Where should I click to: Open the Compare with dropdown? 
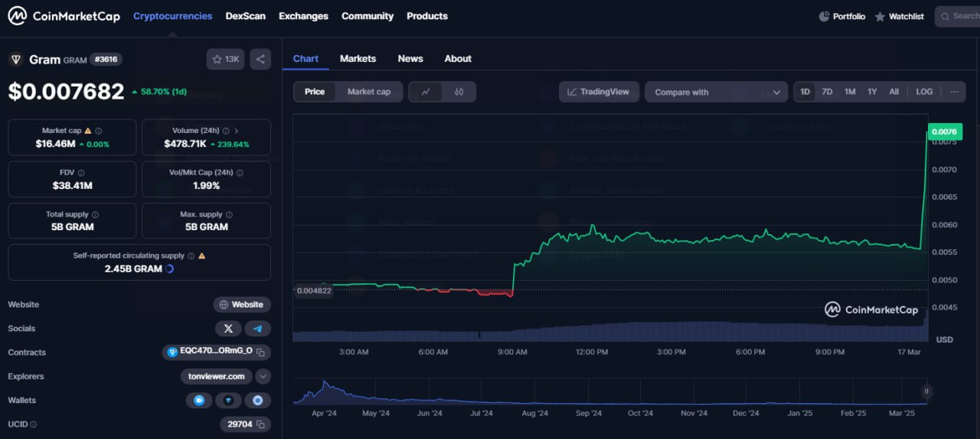[717, 92]
